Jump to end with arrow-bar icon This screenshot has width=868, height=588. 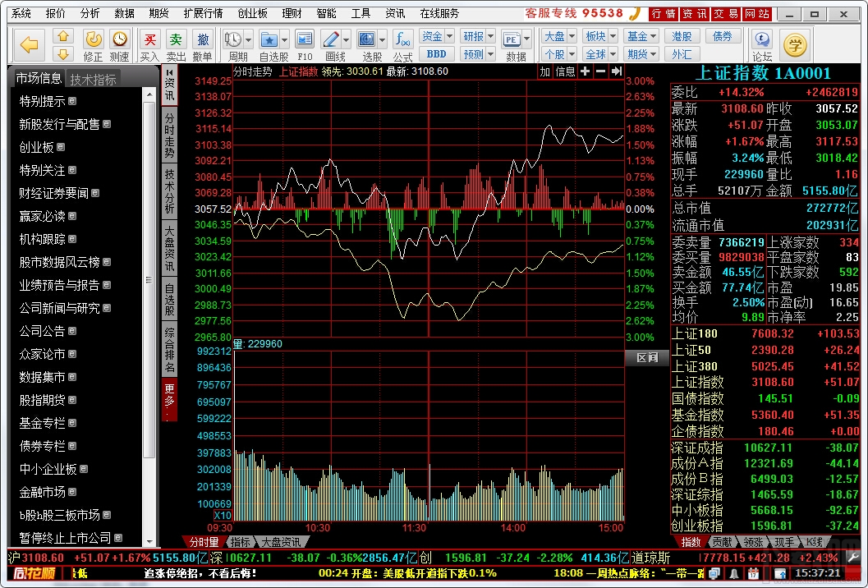[616, 71]
